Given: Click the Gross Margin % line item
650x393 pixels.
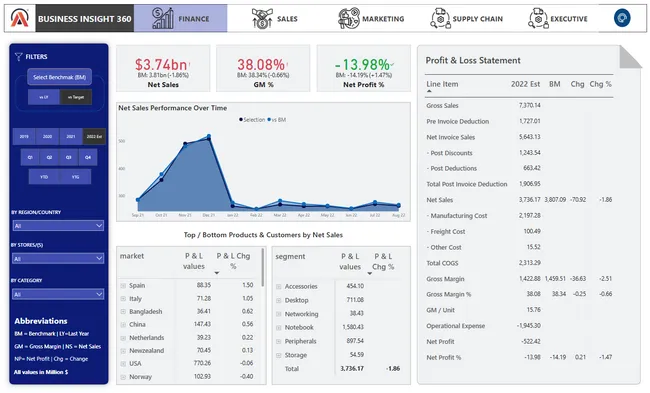Looking at the screenshot, I should tap(449, 294).
